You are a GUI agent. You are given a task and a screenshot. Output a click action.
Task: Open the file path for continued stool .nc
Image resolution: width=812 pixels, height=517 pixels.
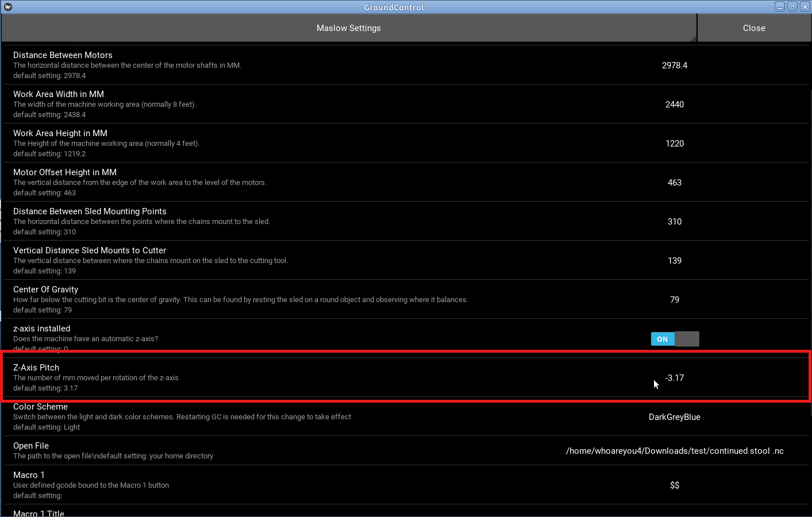pyautogui.click(x=675, y=451)
